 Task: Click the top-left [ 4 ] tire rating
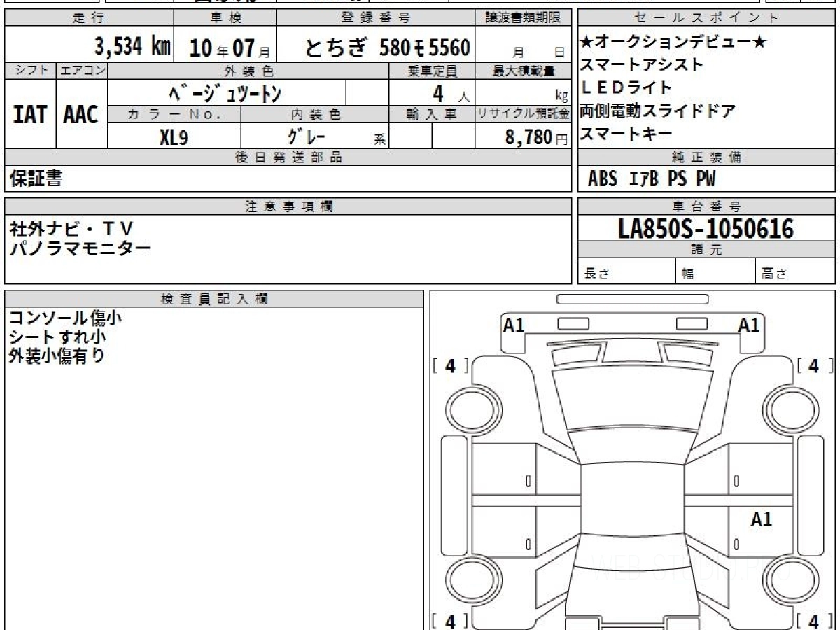click(x=450, y=365)
